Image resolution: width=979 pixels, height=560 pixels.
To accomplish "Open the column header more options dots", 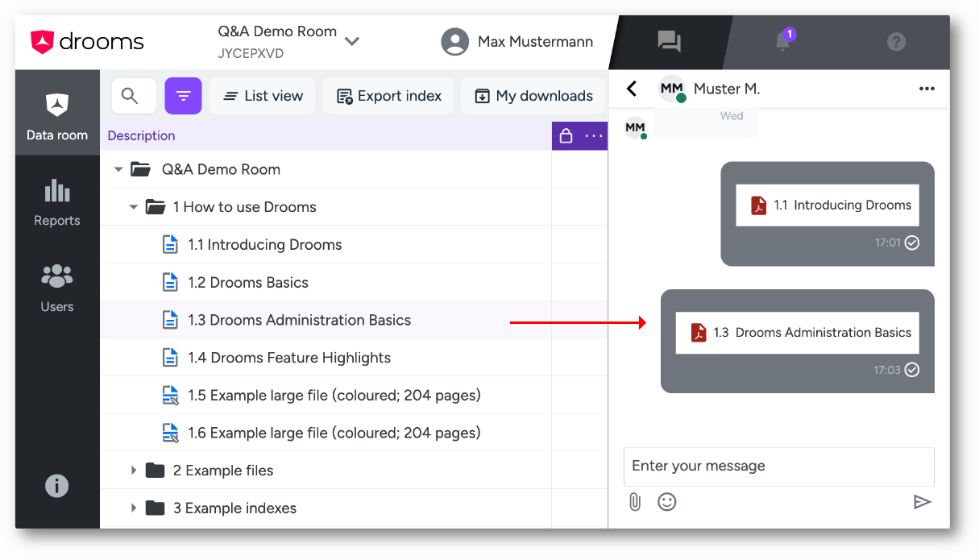I will 594,136.
